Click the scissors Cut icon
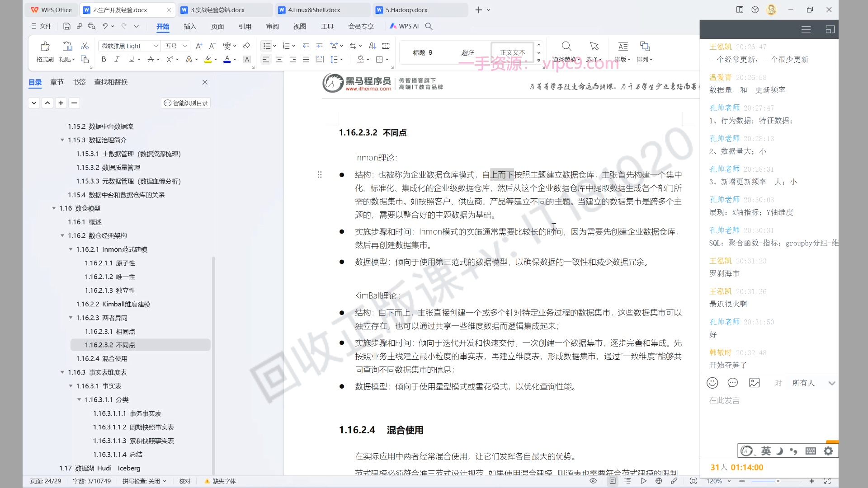Image resolution: width=868 pixels, height=488 pixels. [85, 46]
